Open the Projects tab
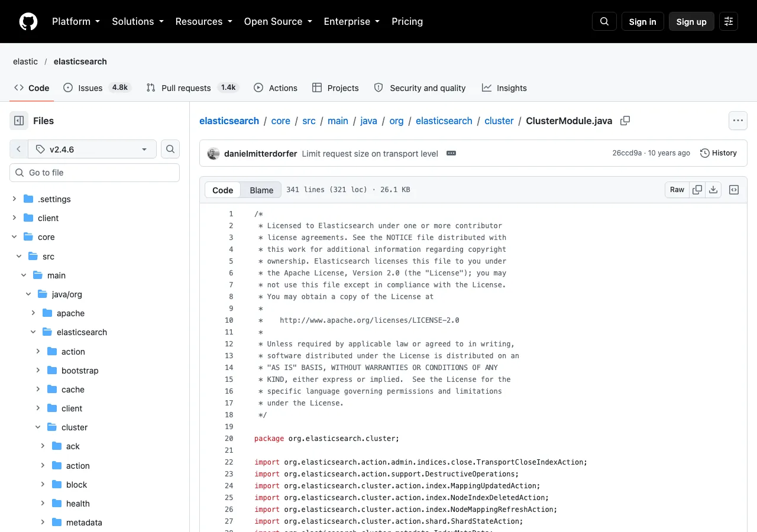The image size is (757, 532). click(335, 87)
